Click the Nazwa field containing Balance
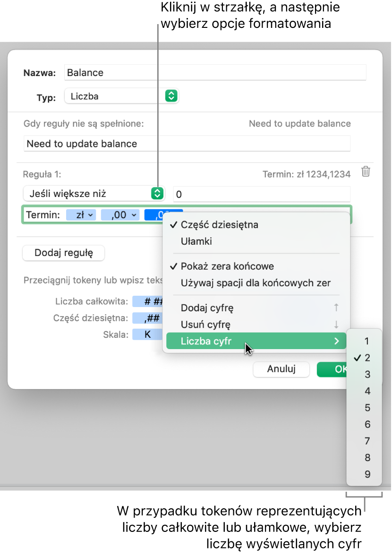The width and height of the screenshot is (392, 556). (215, 72)
